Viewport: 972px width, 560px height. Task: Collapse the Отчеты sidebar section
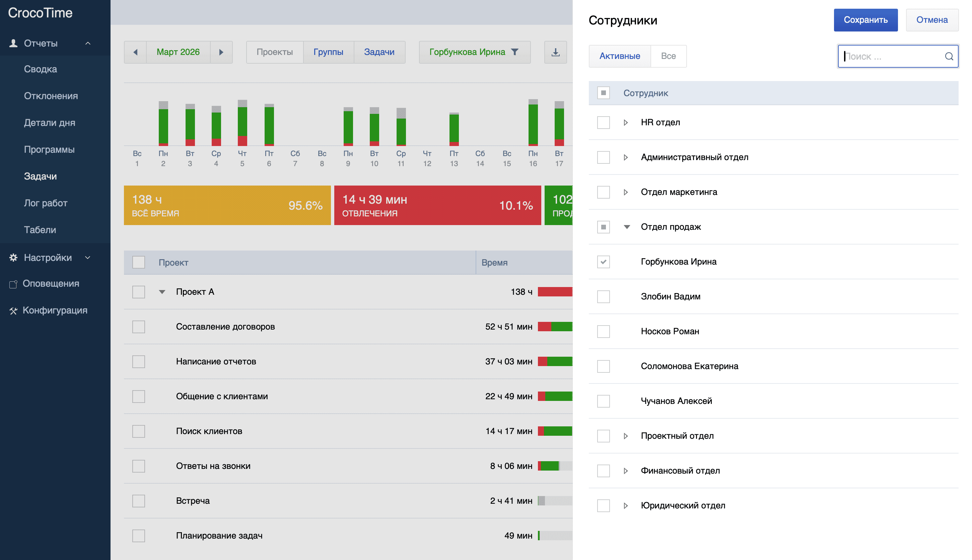click(x=88, y=43)
